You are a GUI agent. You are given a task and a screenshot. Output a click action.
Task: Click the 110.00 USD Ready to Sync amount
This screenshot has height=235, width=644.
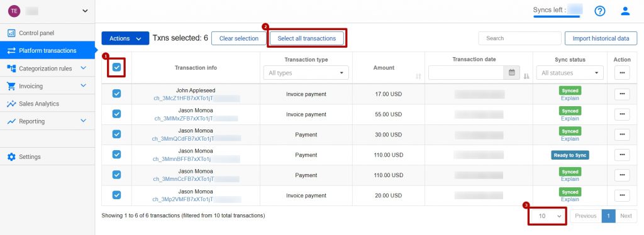coord(389,155)
